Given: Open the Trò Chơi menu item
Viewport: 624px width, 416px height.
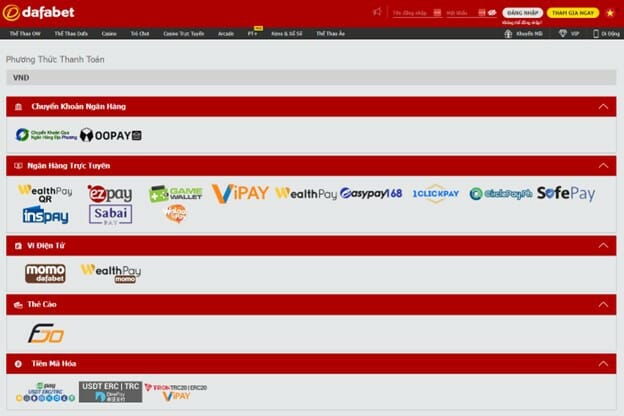Looking at the screenshot, I should tap(140, 34).
